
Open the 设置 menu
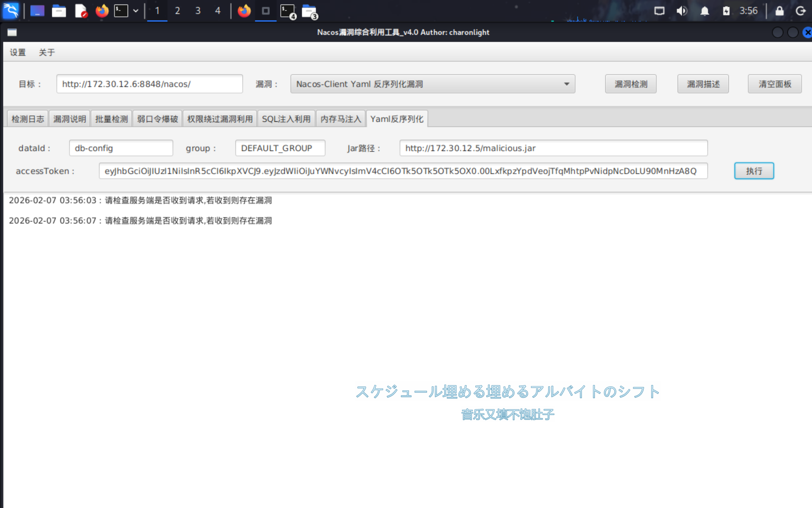[18, 52]
